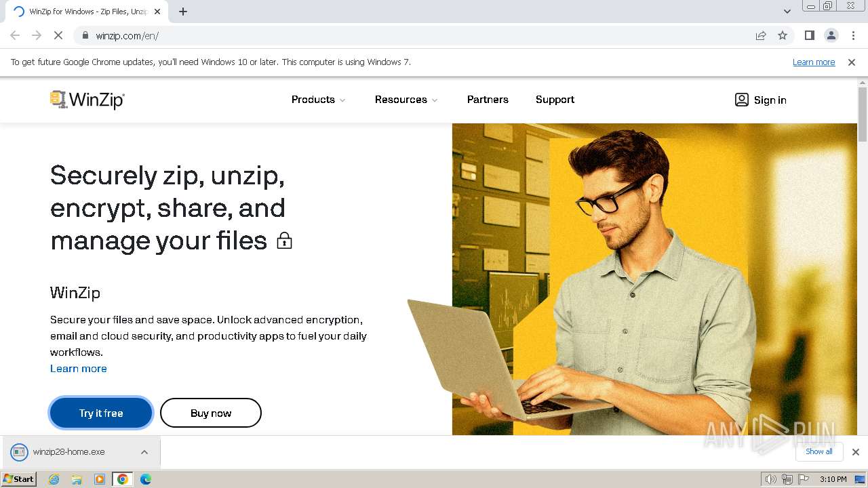
Task: Open Chrome's three-dot menu
Action: (x=853, y=35)
